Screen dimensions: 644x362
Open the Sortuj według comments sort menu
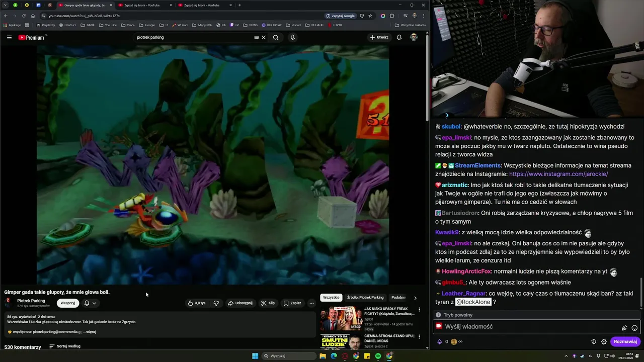pyautogui.click(x=65, y=346)
